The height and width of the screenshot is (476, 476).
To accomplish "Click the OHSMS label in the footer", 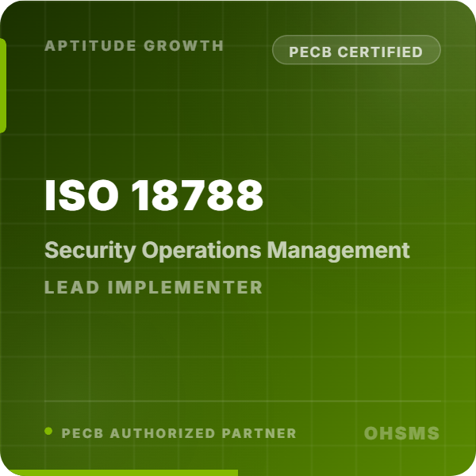I will [401, 433].
